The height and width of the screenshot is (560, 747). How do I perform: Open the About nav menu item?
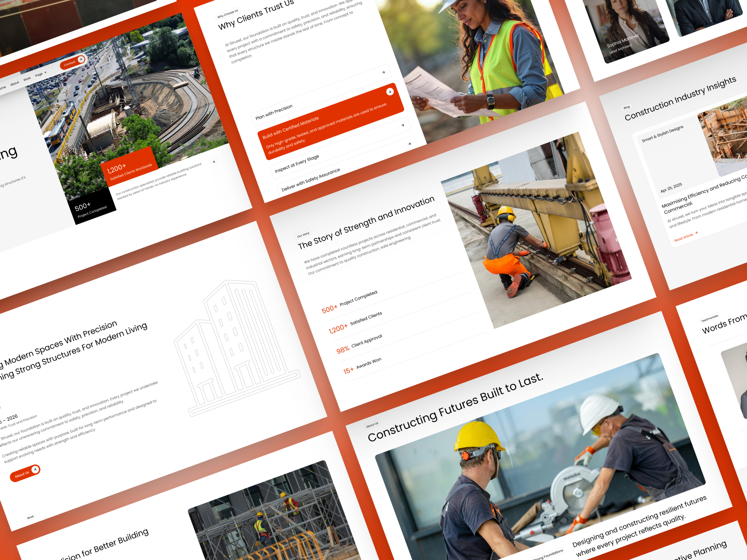tap(15, 84)
